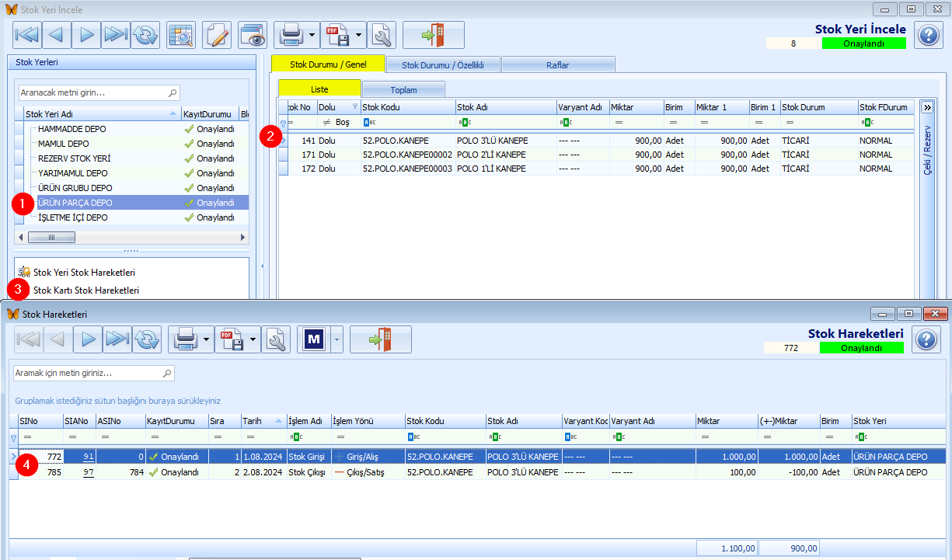
Task: Export to PDF in Stok Yeri İncele toolbar
Action: click(337, 35)
